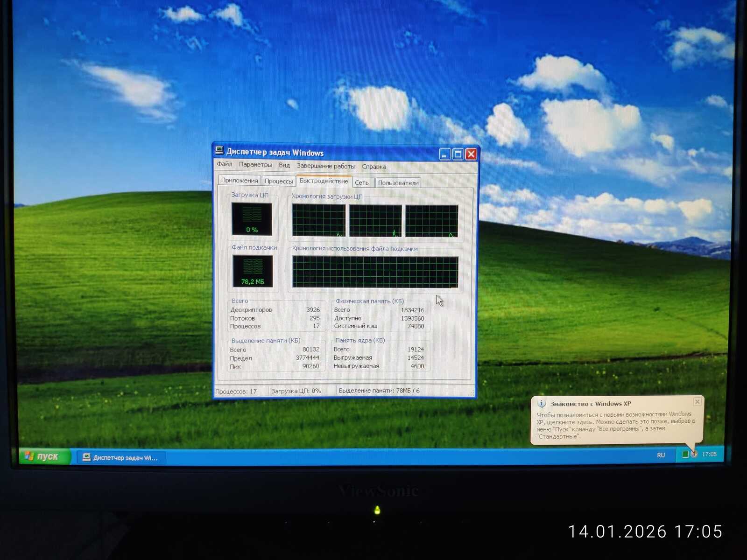The image size is (747, 560).
Task: Click the Пик value 90260
Action: click(x=311, y=366)
